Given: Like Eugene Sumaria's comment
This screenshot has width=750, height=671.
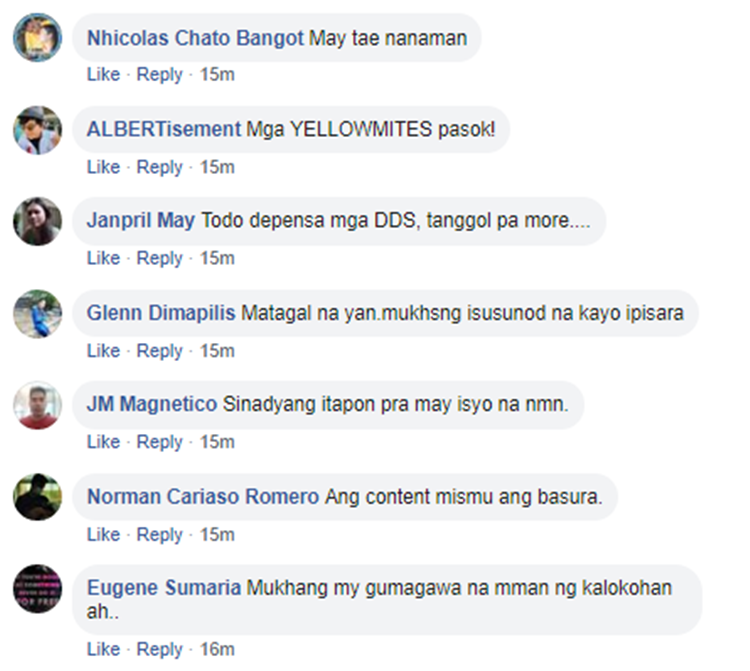Looking at the screenshot, I should pos(103,649).
